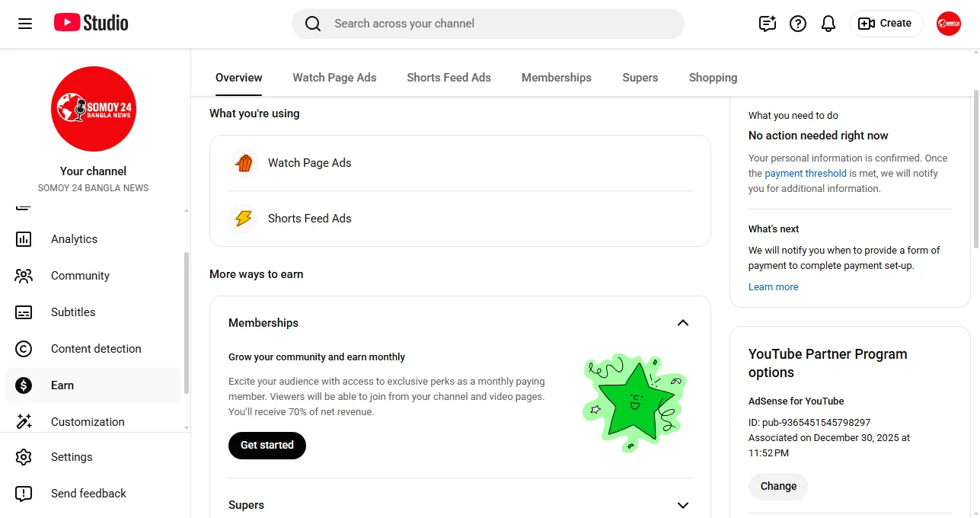Click the 'SOMOY 24 BANGLA NEWS' channel name
The width and height of the screenshot is (980, 518).
94,188
